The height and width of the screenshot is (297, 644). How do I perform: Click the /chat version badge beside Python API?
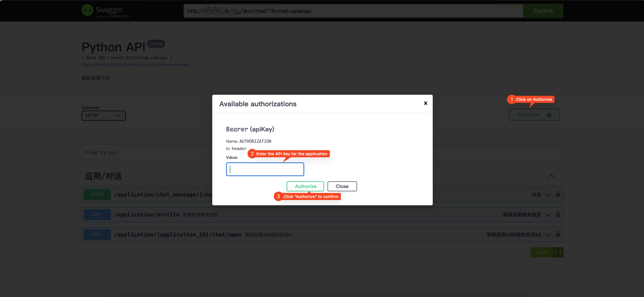(x=156, y=44)
